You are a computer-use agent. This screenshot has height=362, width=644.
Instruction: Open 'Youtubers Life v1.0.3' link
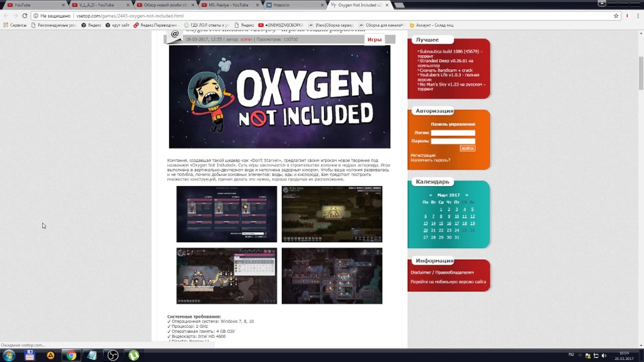coord(448,77)
